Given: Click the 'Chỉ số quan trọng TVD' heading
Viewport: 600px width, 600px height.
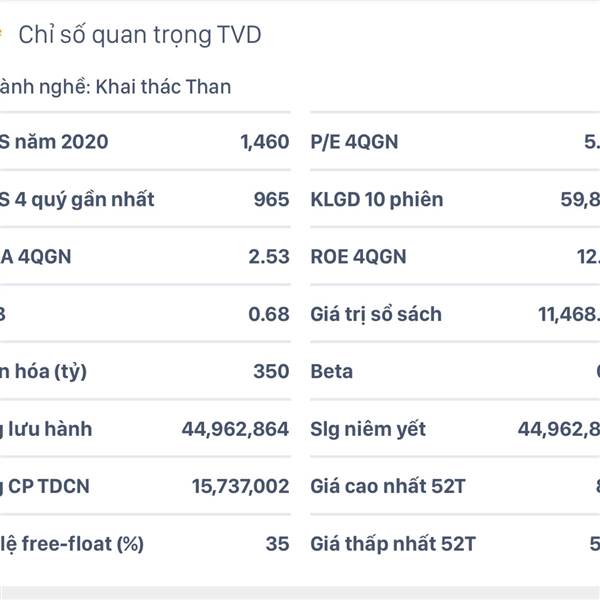Looking at the screenshot, I should coord(140,35).
